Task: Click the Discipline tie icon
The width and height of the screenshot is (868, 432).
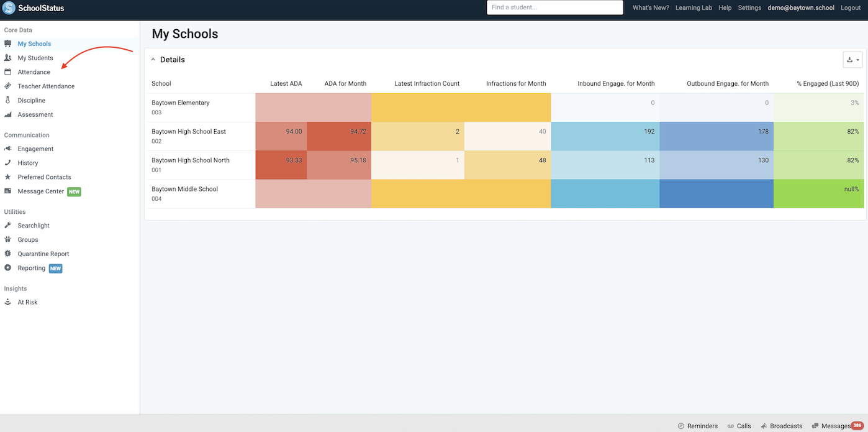Action: (8, 100)
